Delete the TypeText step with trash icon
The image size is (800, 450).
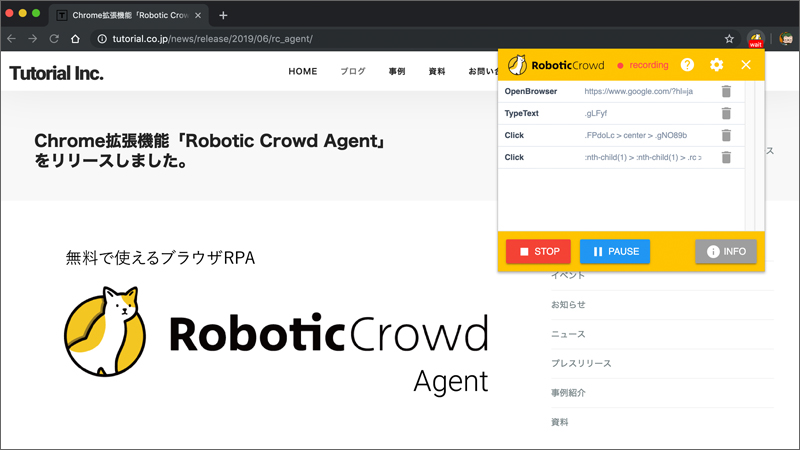[726, 113]
